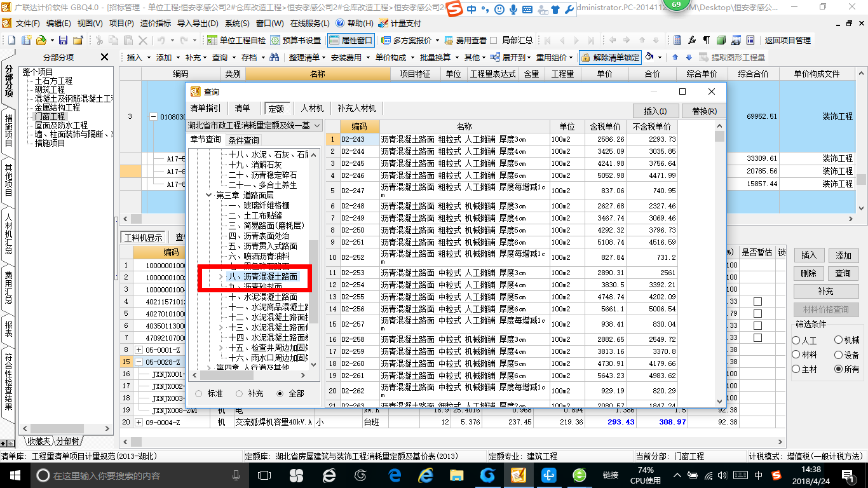Click the new blank file icon
The width and height of the screenshot is (868, 488).
pos(13,40)
